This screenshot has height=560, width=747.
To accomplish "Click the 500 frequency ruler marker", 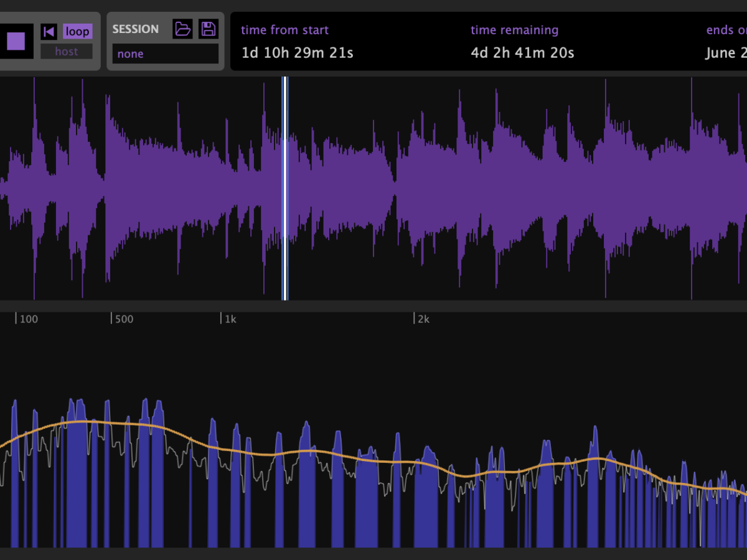I will tap(123, 319).
